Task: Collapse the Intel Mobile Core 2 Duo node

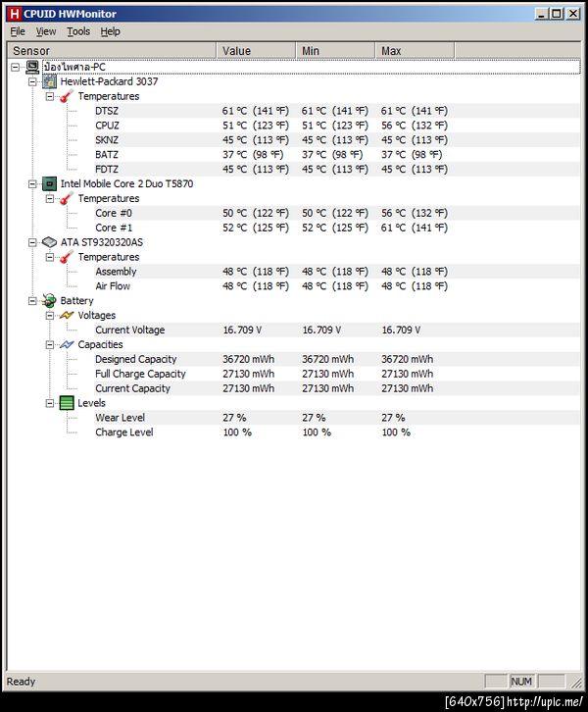Action: pos(32,183)
